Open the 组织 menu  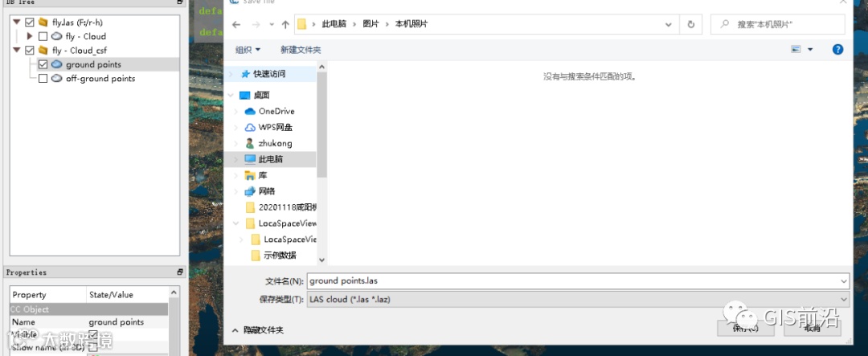tap(248, 50)
